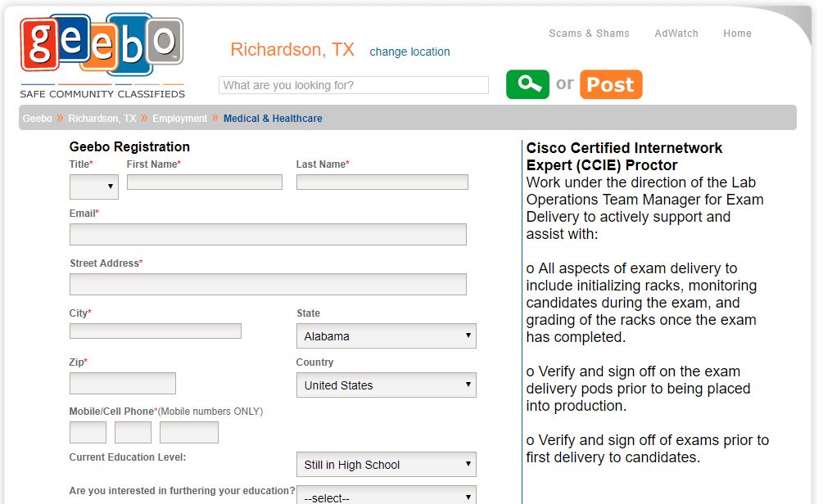Click the green search key icon
Screen dimensions: 832x504
(527, 84)
